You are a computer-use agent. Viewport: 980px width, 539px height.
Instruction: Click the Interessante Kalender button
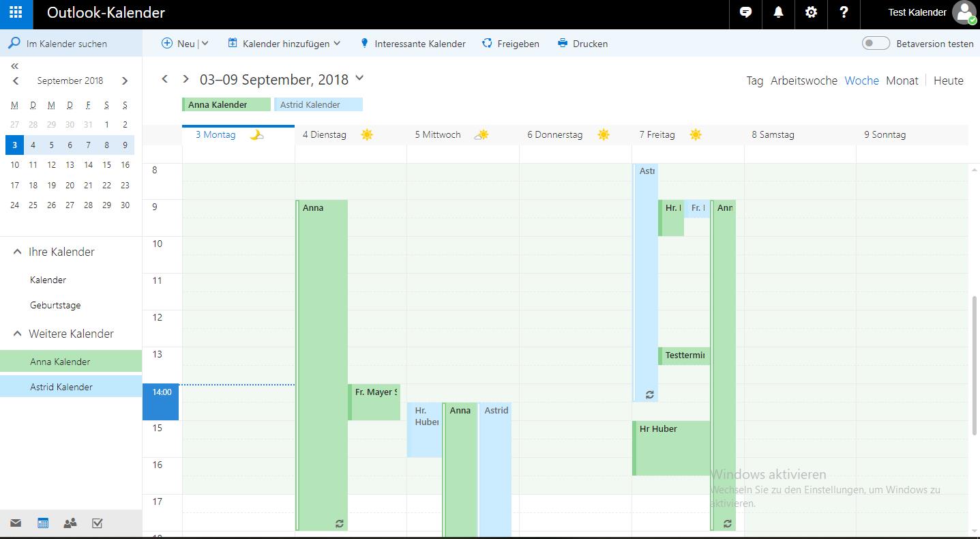click(413, 43)
